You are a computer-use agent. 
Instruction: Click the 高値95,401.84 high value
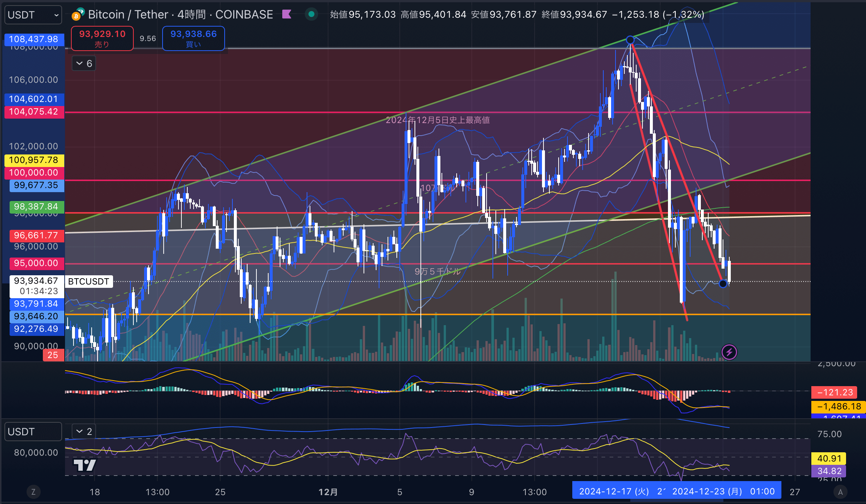click(433, 14)
